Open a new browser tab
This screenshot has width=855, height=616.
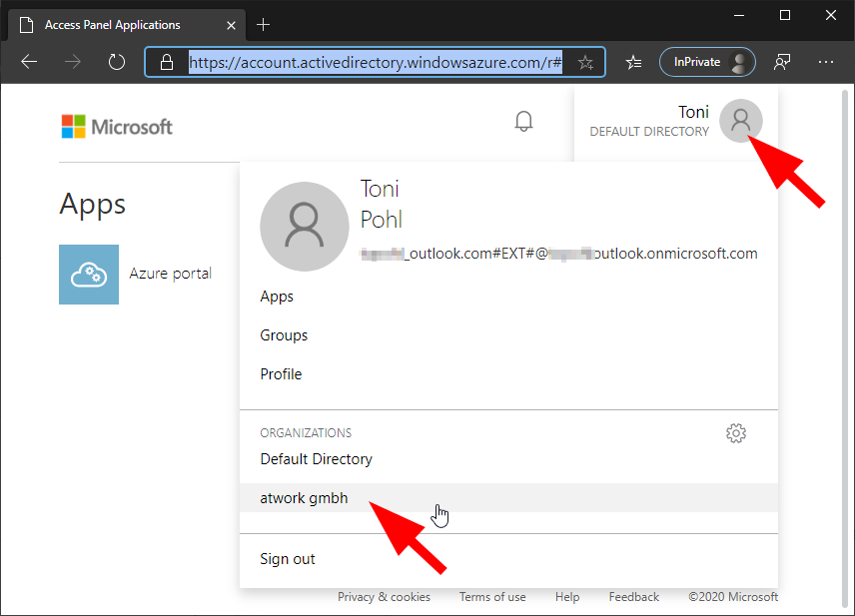[x=264, y=24]
